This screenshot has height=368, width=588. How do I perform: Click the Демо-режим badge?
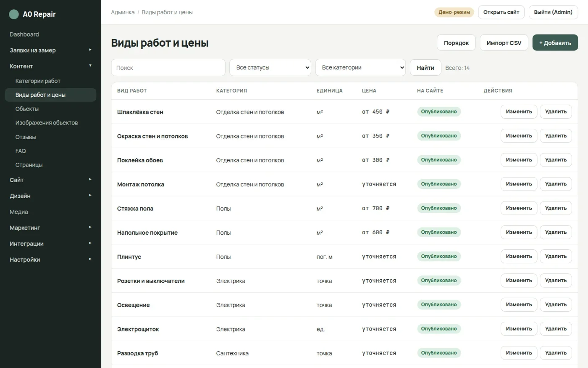pyautogui.click(x=454, y=12)
